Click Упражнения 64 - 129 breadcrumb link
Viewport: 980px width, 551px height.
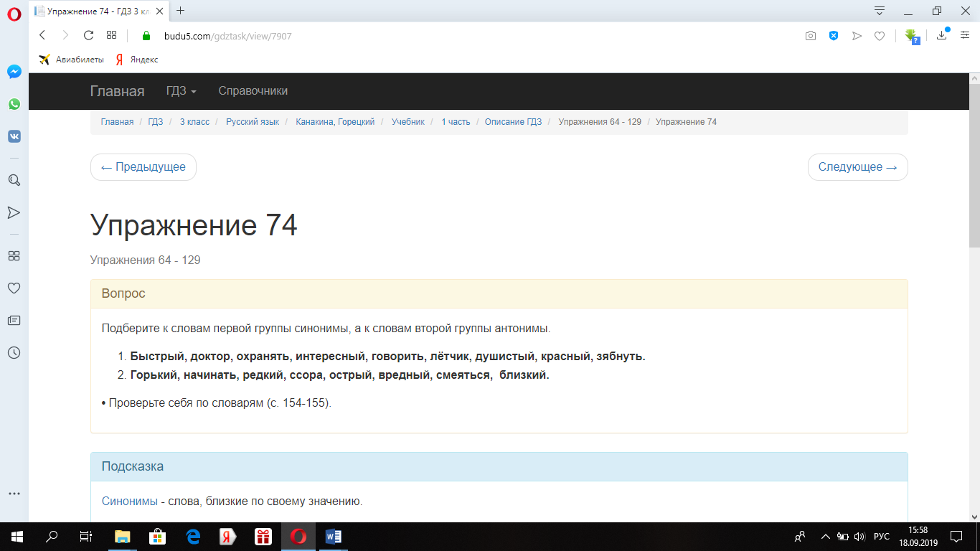click(600, 122)
